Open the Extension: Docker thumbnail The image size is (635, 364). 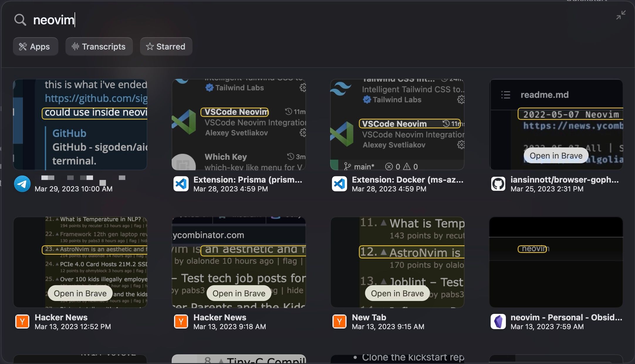397,125
